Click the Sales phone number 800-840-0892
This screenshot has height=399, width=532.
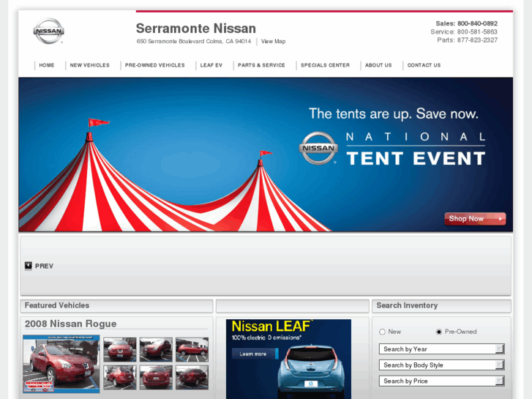pyautogui.click(x=477, y=23)
